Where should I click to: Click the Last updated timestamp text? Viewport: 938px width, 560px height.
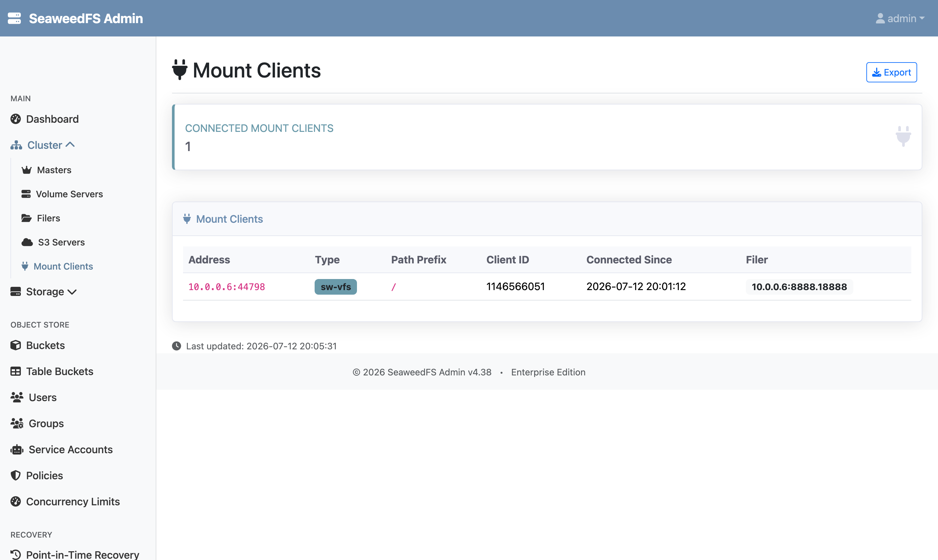pos(261,346)
